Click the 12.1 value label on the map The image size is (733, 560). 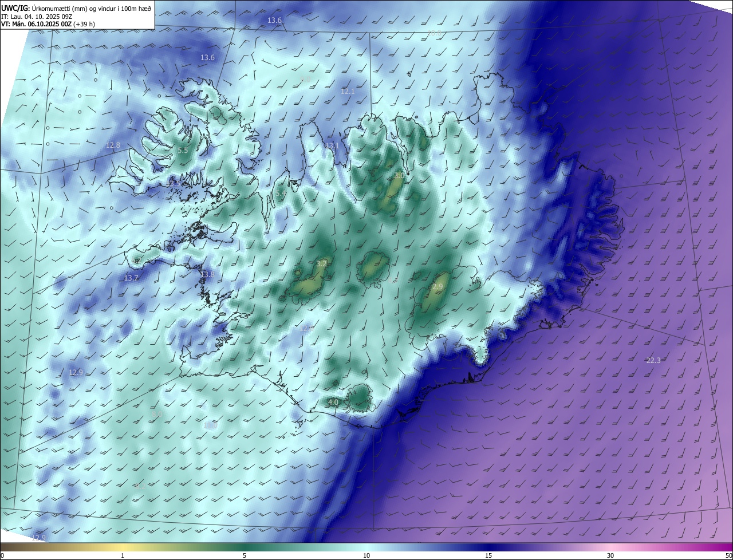348,91
